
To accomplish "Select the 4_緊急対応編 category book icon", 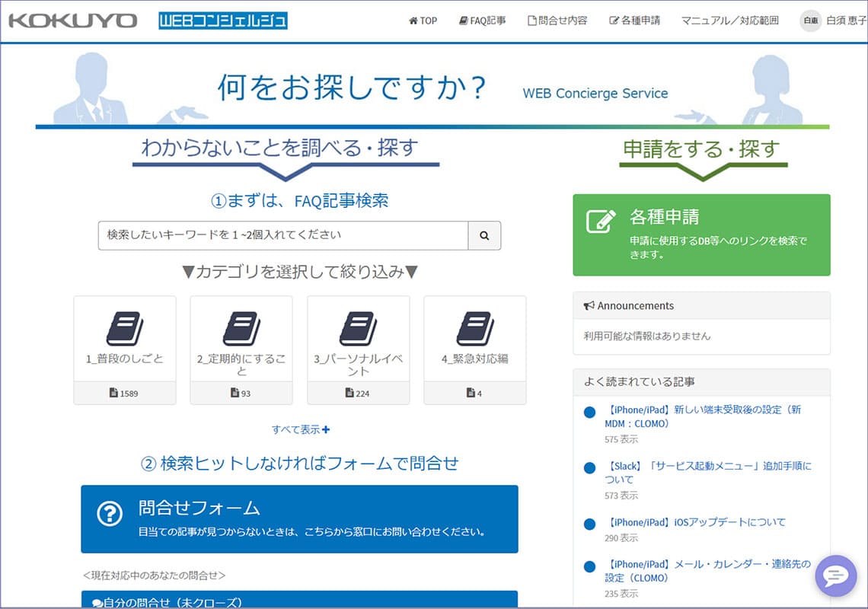I will 475,329.
